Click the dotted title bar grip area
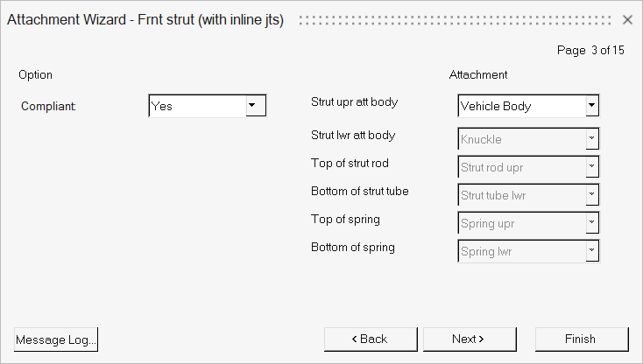Screen dimensions: 643x364 point(456,19)
